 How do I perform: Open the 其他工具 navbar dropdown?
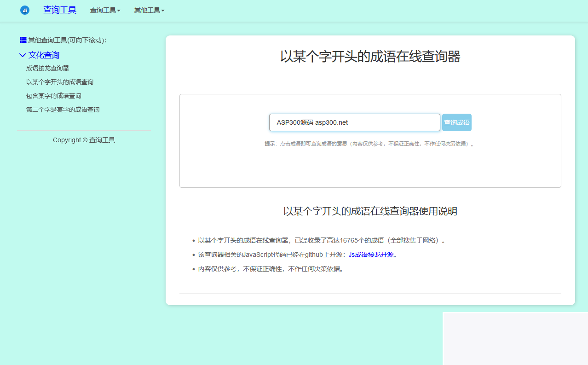149,10
